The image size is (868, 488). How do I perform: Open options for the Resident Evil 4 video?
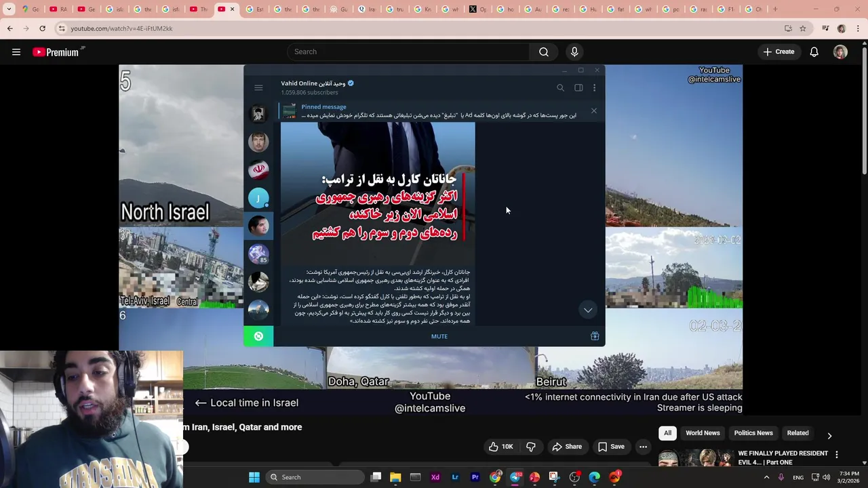tap(836, 455)
